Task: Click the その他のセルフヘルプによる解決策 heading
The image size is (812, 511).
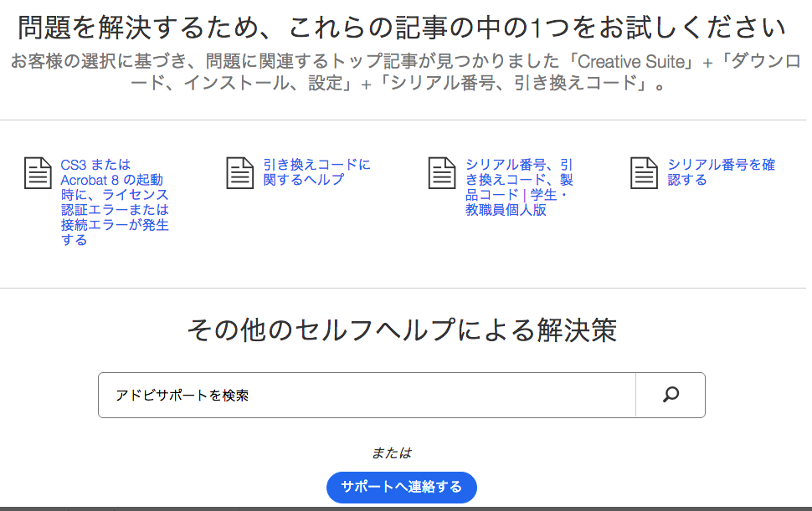Action: tap(402, 330)
